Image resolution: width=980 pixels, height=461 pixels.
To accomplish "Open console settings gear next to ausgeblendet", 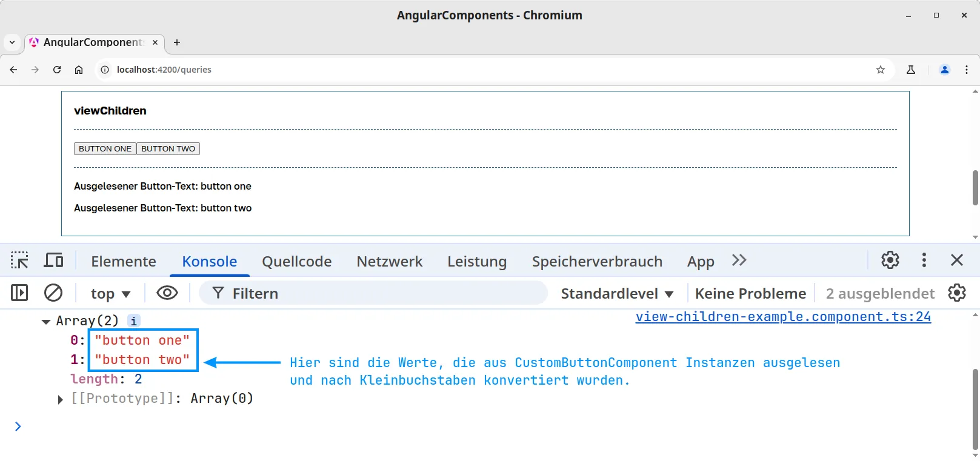I will (957, 293).
